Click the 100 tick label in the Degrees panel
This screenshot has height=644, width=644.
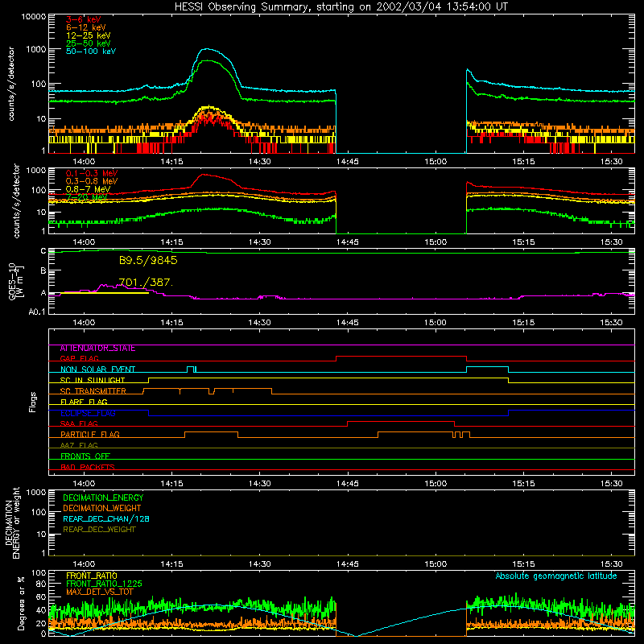tap(39, 573)
